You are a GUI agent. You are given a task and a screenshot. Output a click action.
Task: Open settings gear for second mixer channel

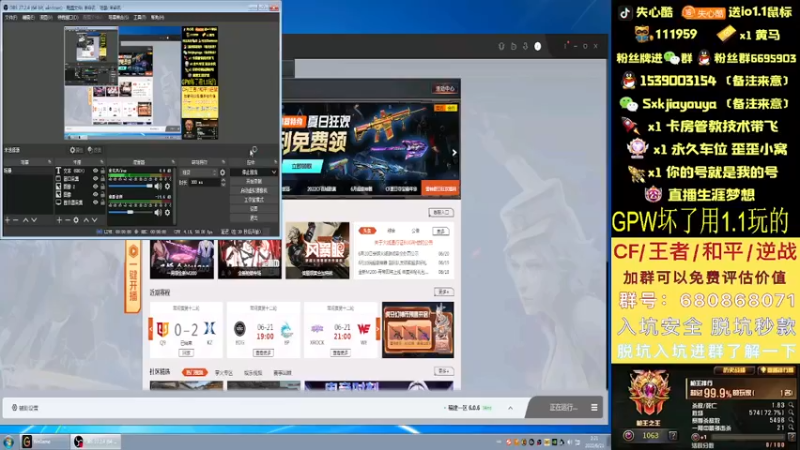click(x=167, y=212)
